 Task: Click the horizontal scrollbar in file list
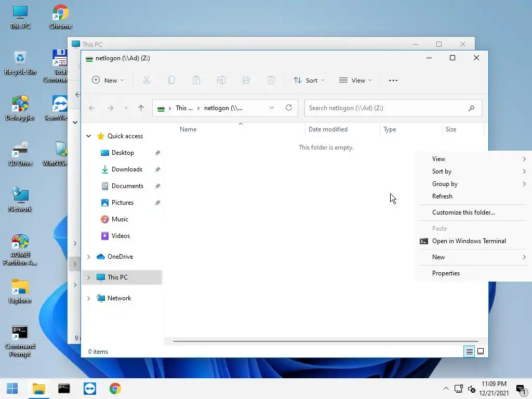click(x=325, y=341)
